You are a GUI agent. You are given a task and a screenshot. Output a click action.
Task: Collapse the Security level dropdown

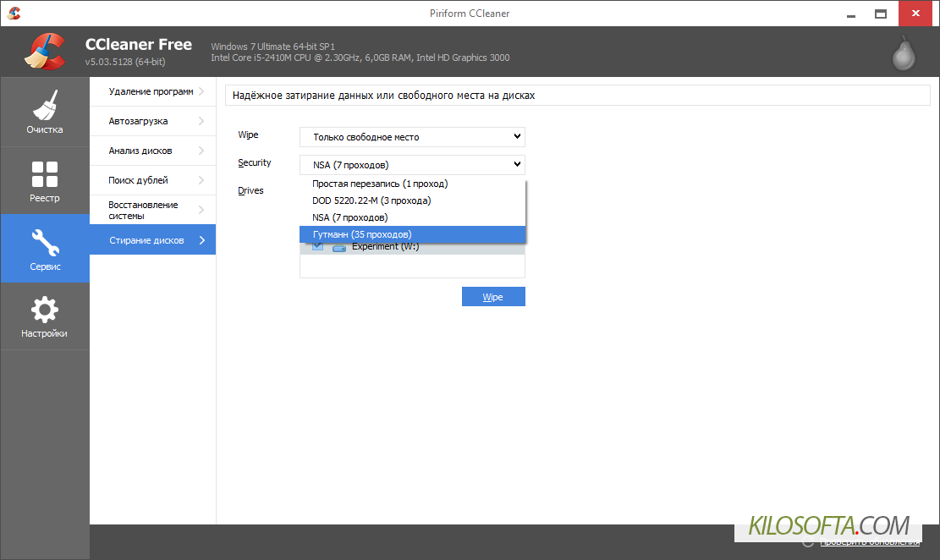tap(412, 165)
